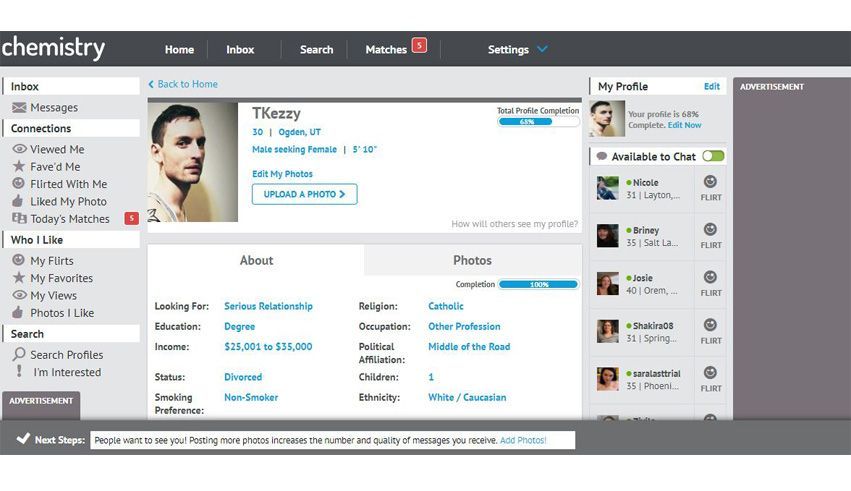Click Add Photos! link in Next Steps
Screen dimensions: 851x491
coord(523,440)
